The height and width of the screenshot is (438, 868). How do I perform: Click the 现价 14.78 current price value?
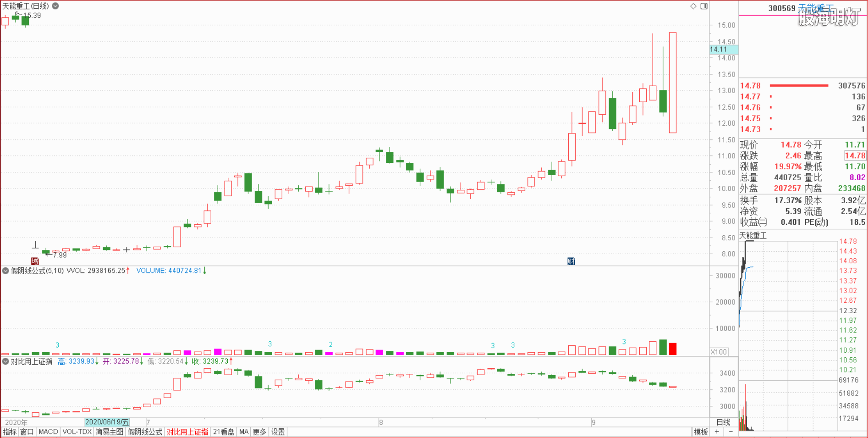tap(791, 145)
